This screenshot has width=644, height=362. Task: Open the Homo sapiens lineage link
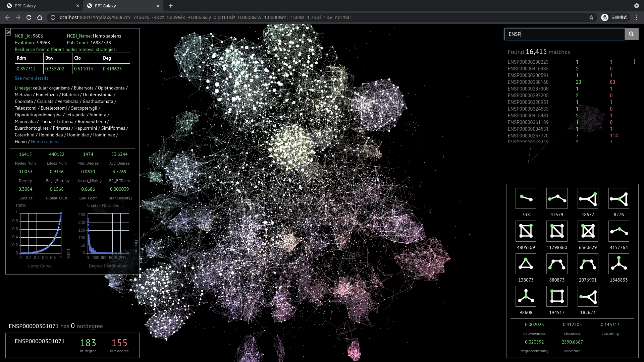pos(45,141)
